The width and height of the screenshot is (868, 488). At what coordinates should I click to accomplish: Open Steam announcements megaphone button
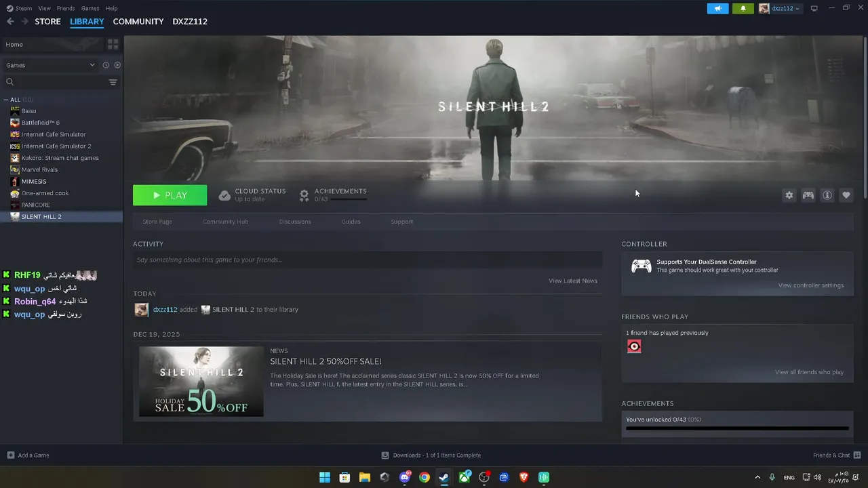pyautogui.click(x=717, y=8)
